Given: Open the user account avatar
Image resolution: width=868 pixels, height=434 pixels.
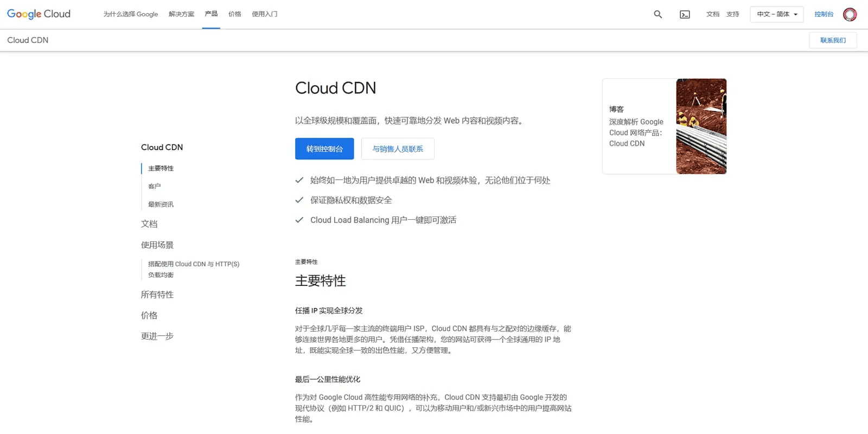Looking at the screenshot, I should (x=850, y=14).
